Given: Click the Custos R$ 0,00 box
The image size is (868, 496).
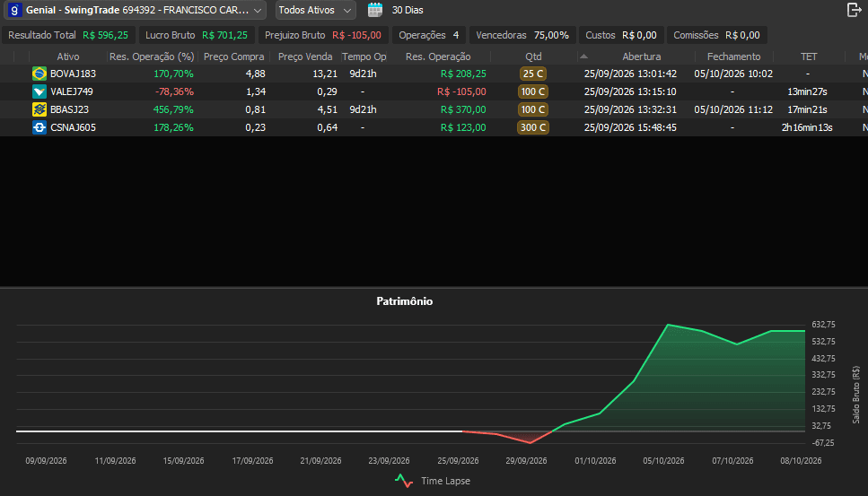Looking at the screenshot, I should [621, 35].
